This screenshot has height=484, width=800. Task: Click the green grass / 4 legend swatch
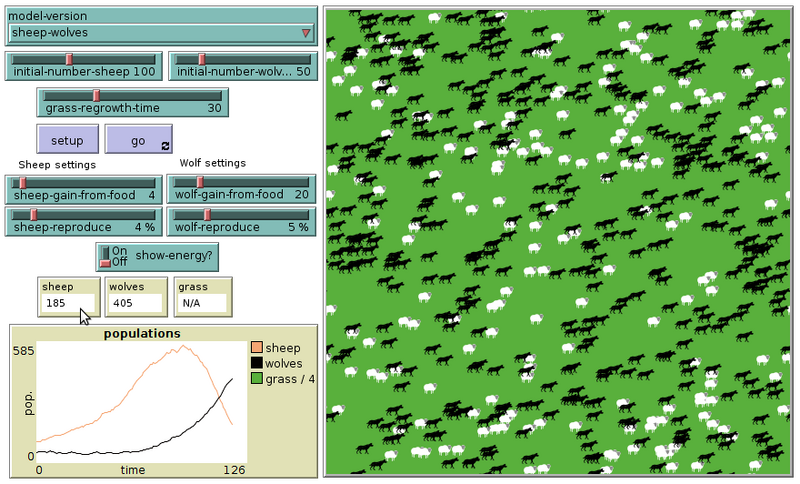(x=256, y=378)
